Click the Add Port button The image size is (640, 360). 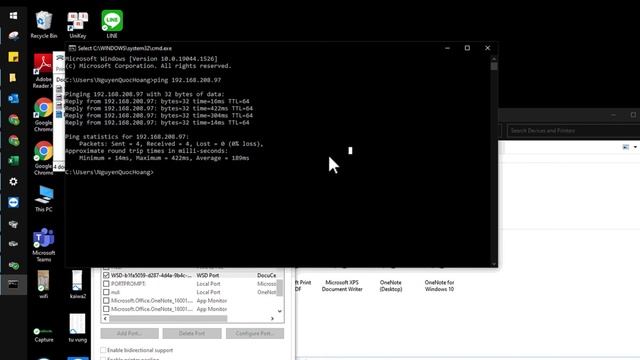coord(129,333)
